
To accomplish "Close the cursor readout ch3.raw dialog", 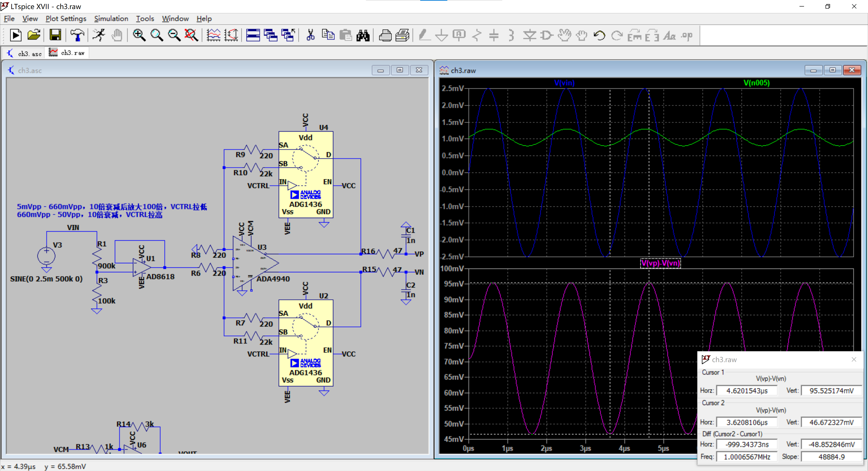I will 854,359.
